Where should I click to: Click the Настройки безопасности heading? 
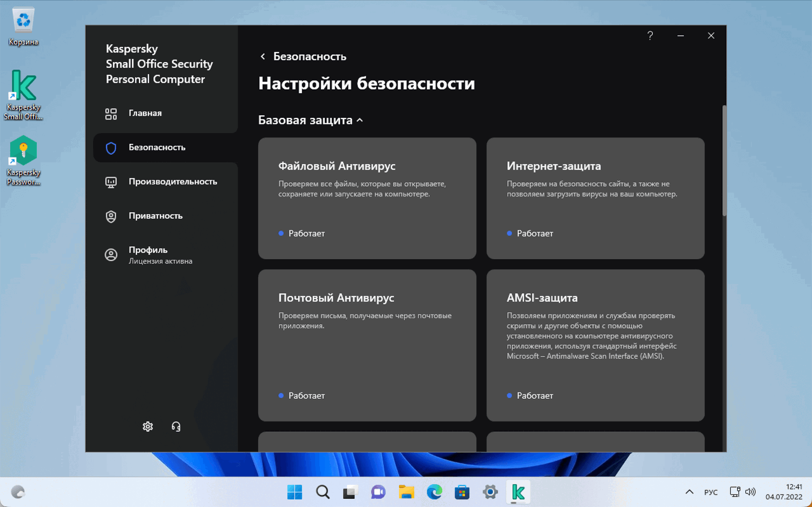(366, 83)
